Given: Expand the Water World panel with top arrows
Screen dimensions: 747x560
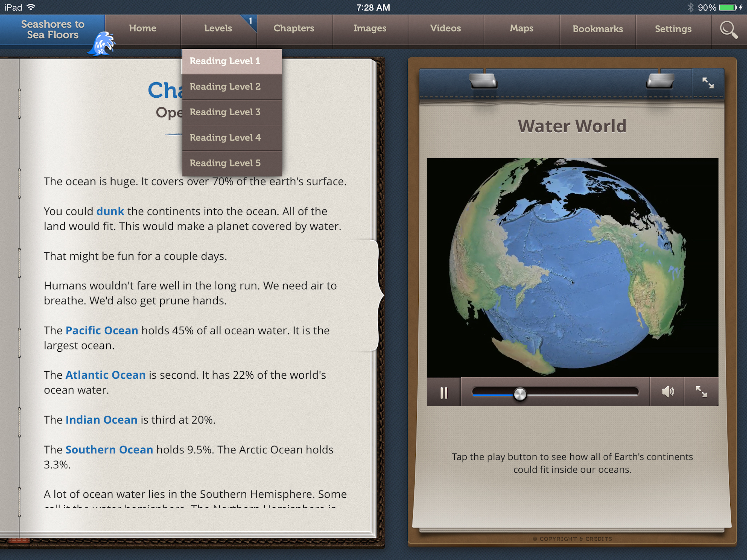Looking at the screenshot, I should point(708,83).
